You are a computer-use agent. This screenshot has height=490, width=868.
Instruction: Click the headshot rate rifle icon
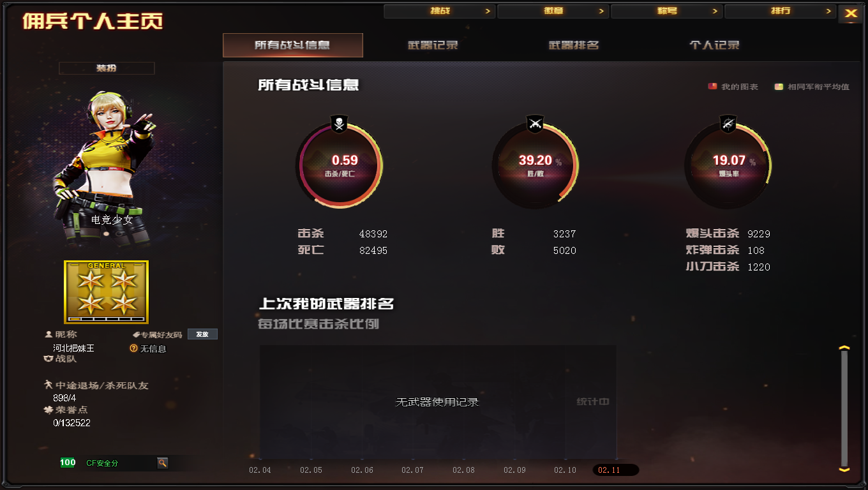(728, 124)
